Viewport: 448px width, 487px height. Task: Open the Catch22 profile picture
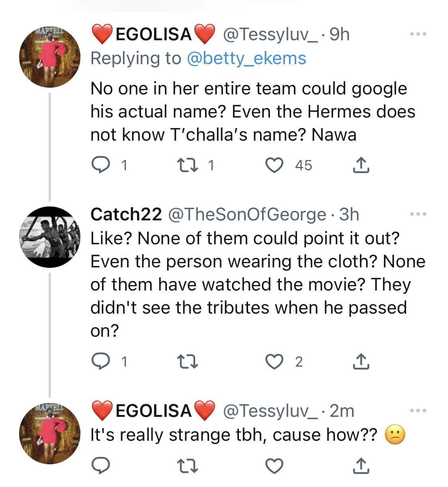pos(49,237)
